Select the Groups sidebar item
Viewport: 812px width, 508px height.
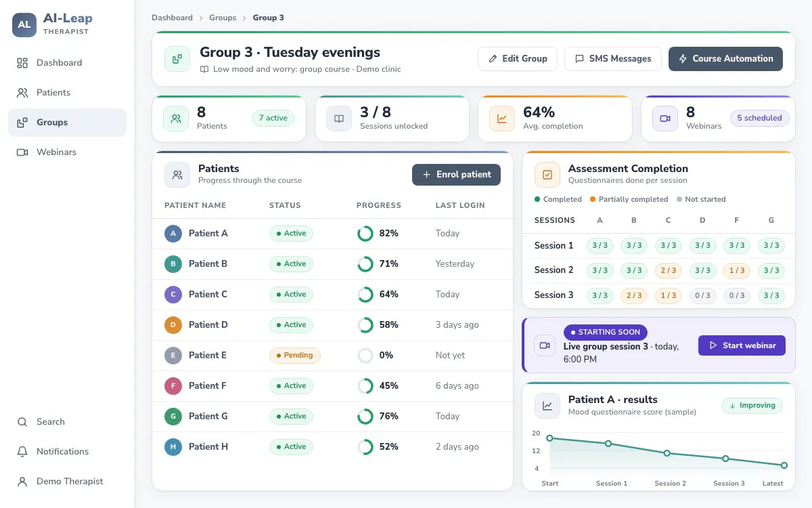tap(67, 123)
